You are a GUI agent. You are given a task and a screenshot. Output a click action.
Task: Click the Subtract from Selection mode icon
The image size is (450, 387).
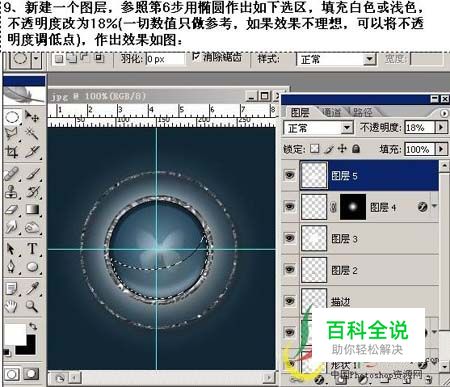coord(85,58)
